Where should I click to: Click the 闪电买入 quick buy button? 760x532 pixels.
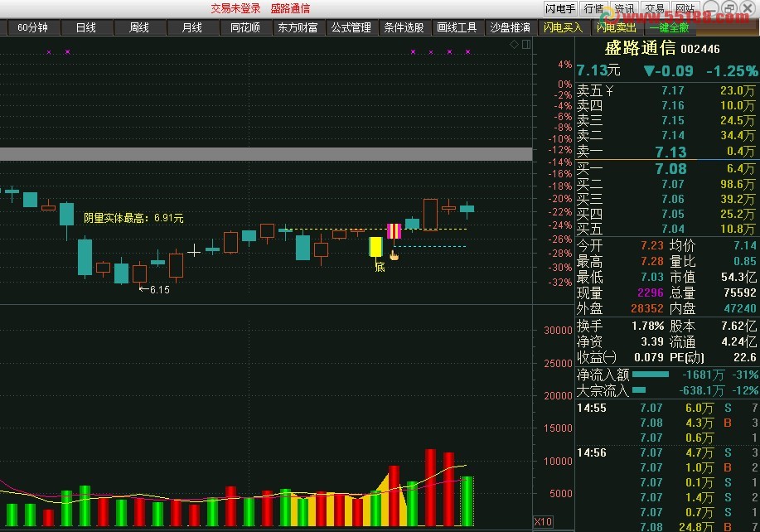click(563, 27)
